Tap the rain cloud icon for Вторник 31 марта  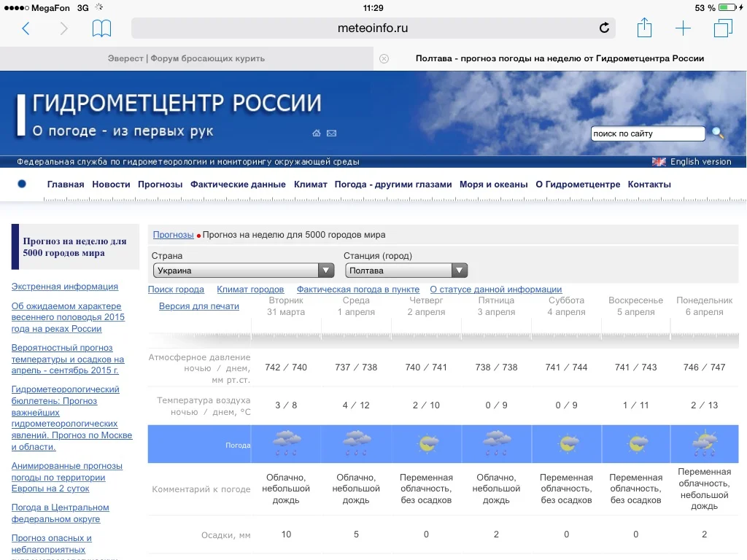click(287, 440)
